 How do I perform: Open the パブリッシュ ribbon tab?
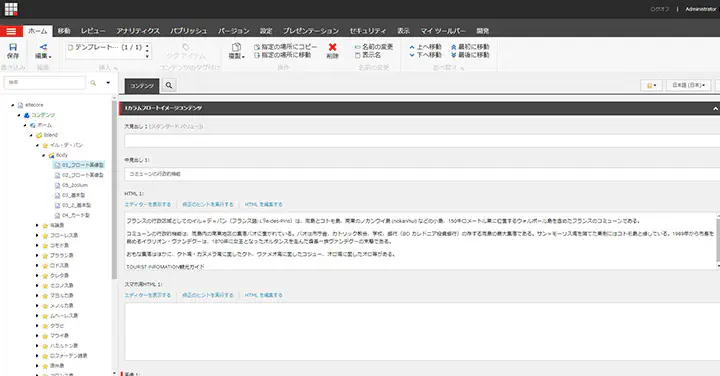pyautogui.click(x=189, y=31)
